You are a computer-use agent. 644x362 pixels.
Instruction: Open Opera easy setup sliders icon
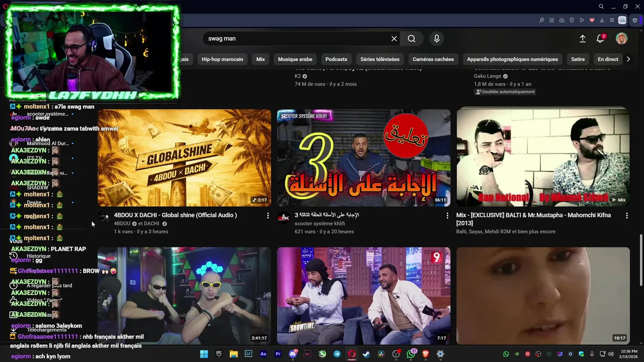click(x=612, y=20)
